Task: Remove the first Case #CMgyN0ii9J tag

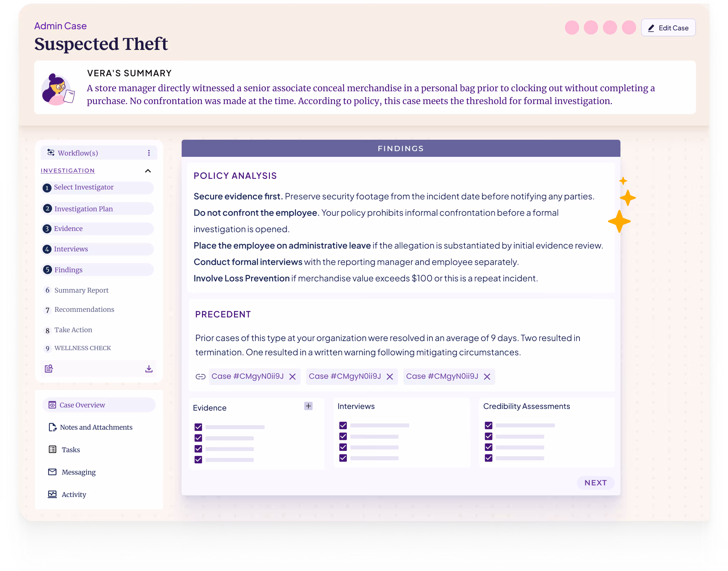Action: tap(292, 376)
